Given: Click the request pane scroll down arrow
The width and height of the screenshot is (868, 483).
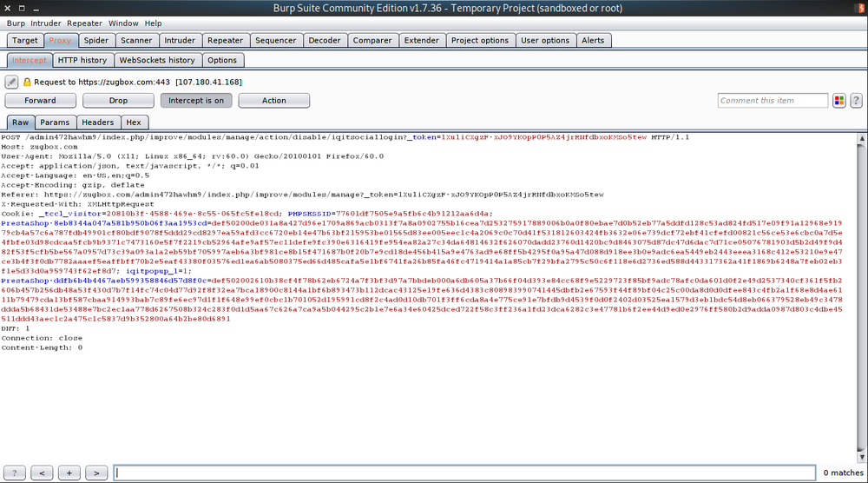Looking at the screenshot, I should click(862, 457).
